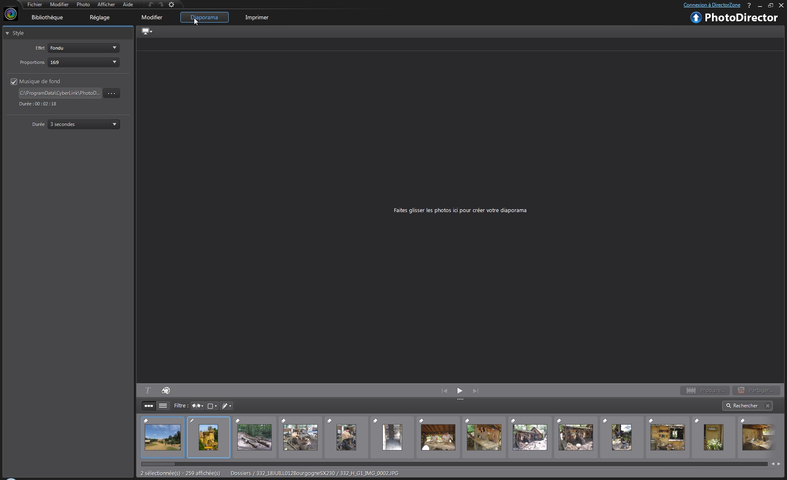Click the Rechercher search field
The height and width of the screenshot is (480, 787).
pyautogui.click(x=746, y=405)
